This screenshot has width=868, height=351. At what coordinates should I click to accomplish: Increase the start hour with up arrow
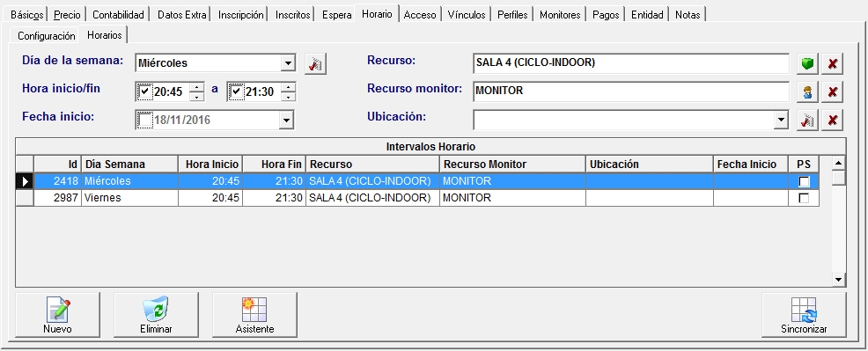(x=196, y=87)
